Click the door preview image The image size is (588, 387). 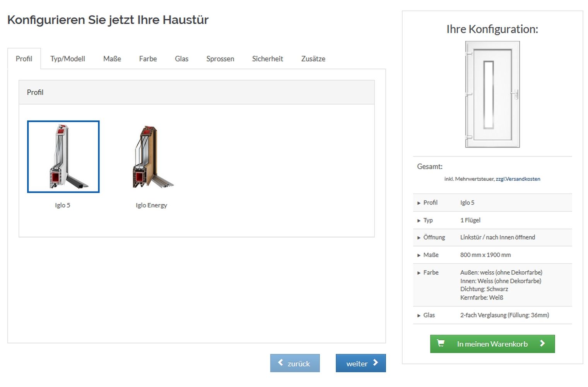coord(492,94)
